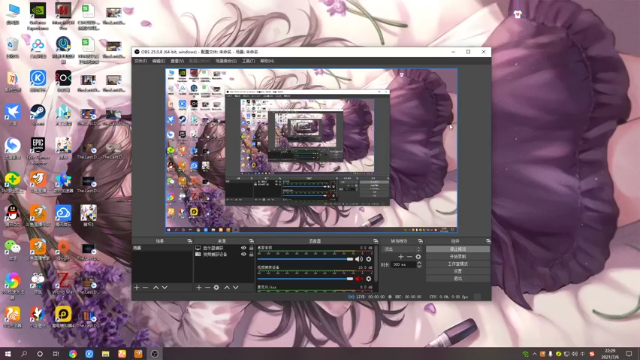640x360 pixels.
Task: Open the Help menu in OBS
Action: pos(267,61)
